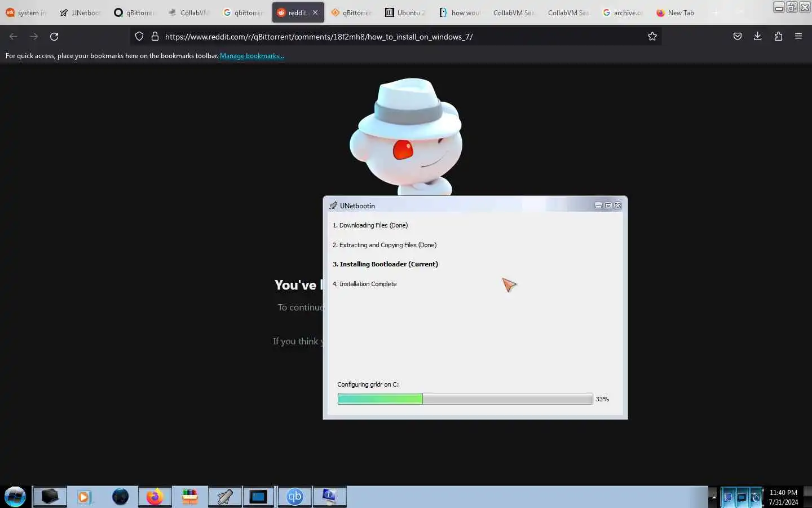Open the black console window taskbar icon
812x508 pixels.
pyautogui.click(x=259, y=497)
